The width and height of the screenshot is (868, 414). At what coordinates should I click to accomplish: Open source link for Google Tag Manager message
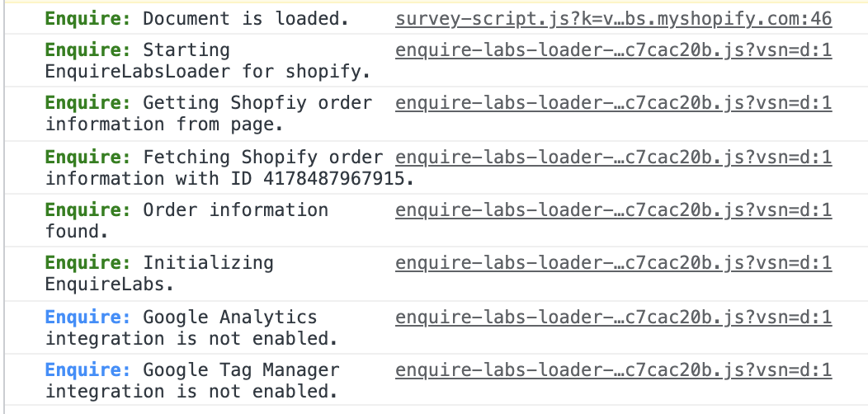[613, 369]
